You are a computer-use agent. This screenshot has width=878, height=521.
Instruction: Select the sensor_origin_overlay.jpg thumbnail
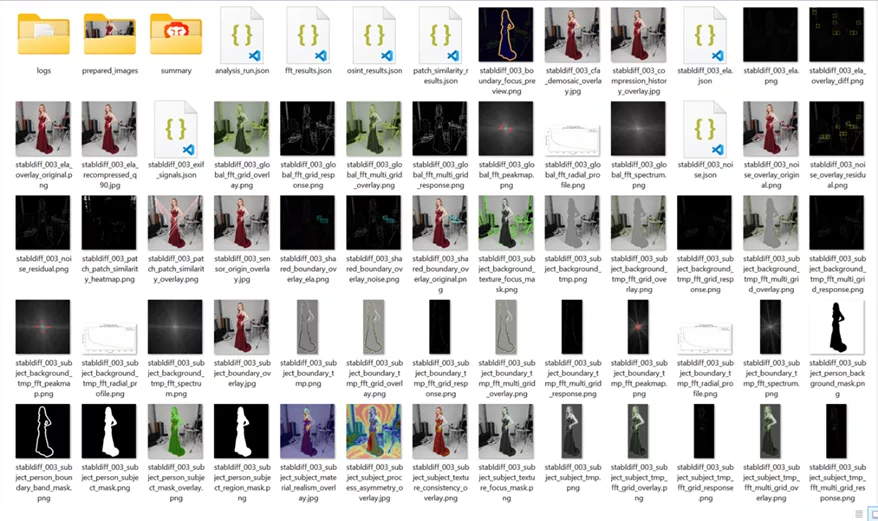coord(241,222)
